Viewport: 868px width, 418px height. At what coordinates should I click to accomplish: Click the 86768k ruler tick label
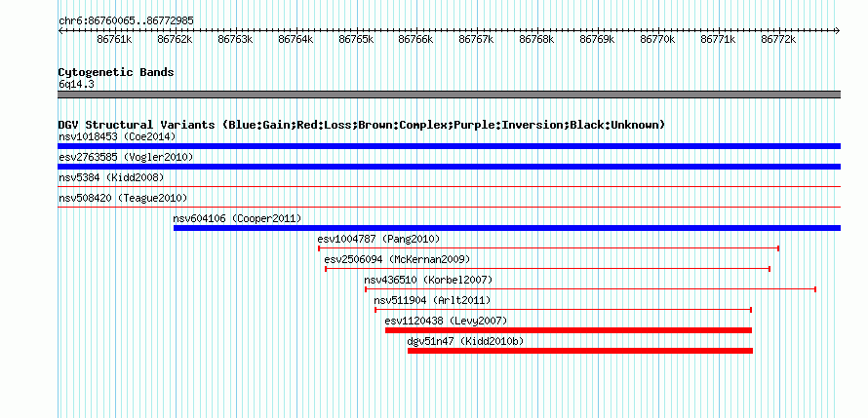pyautogui.click(x=537, y=39)
